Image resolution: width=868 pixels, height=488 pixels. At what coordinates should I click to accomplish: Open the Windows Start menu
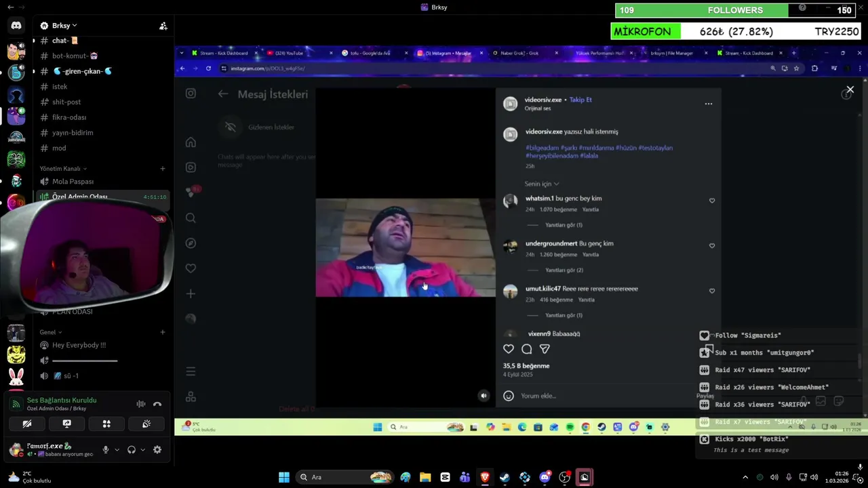pos(284,477)
